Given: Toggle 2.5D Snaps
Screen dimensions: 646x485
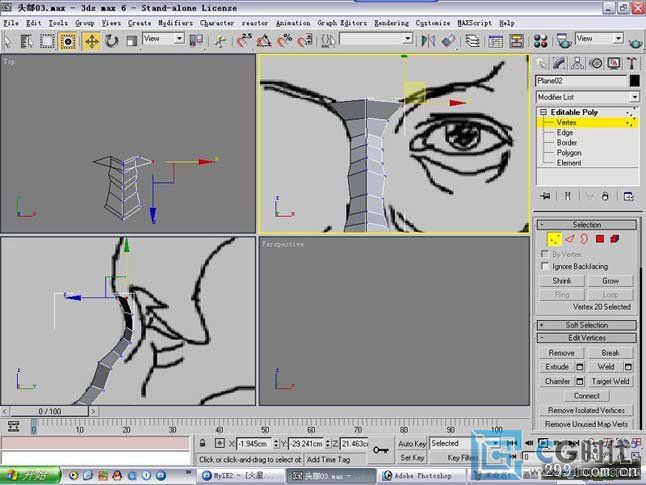Looking at the screenshot, I should click(x=245, y=41).
